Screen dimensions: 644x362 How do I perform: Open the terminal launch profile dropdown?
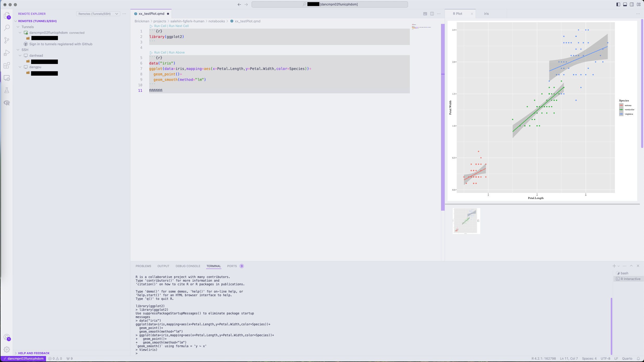point(619,266)
